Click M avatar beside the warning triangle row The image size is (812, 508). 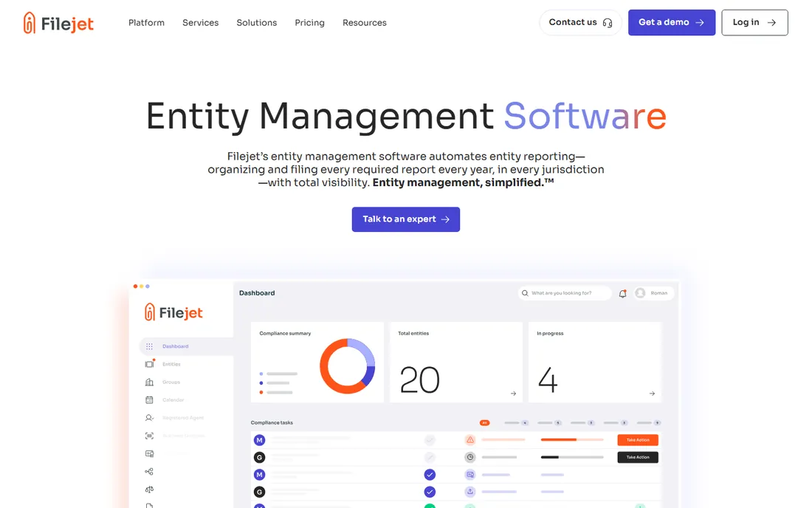click(x=259, y=440)
